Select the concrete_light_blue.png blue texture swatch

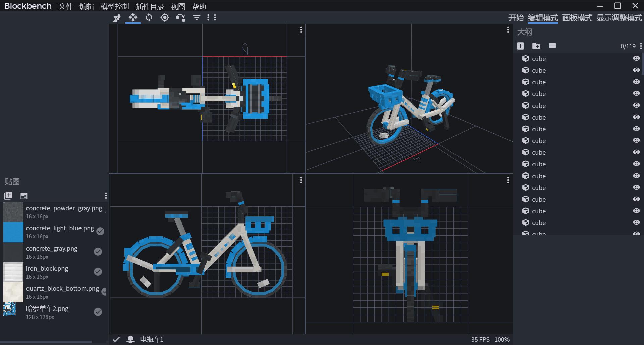(x=13, y=232)
